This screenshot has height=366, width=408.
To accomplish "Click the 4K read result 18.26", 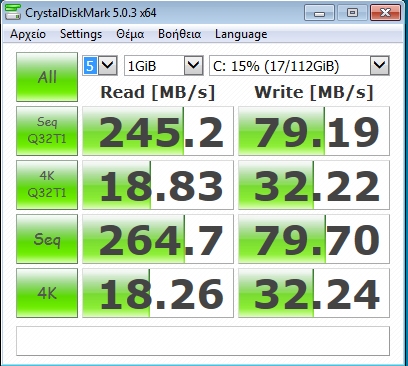I will click(158, 293).
